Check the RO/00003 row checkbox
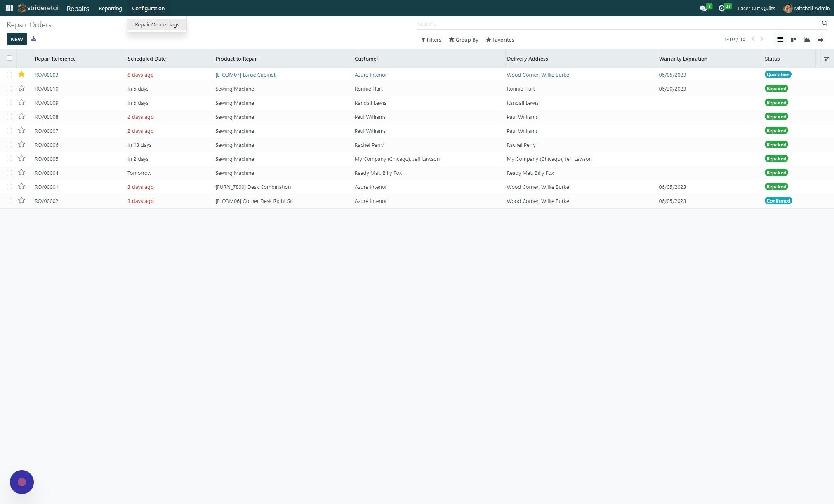Screen dimensions: 834x504 click(x=9, y=75)
